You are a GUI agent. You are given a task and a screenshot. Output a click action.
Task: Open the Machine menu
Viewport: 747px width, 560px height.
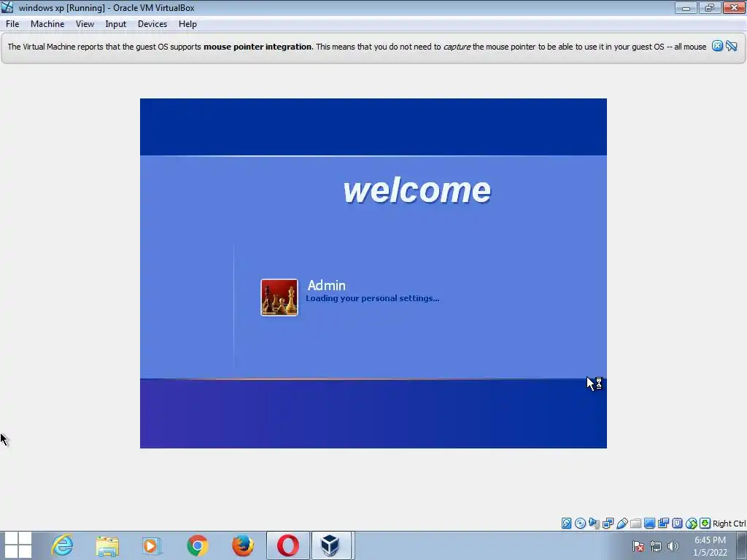[47, 24]
